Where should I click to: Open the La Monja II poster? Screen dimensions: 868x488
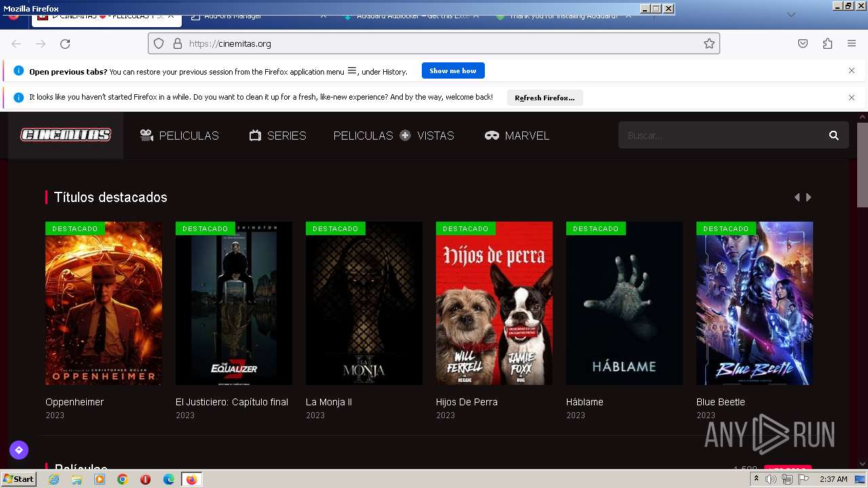(x=364, y=303)
